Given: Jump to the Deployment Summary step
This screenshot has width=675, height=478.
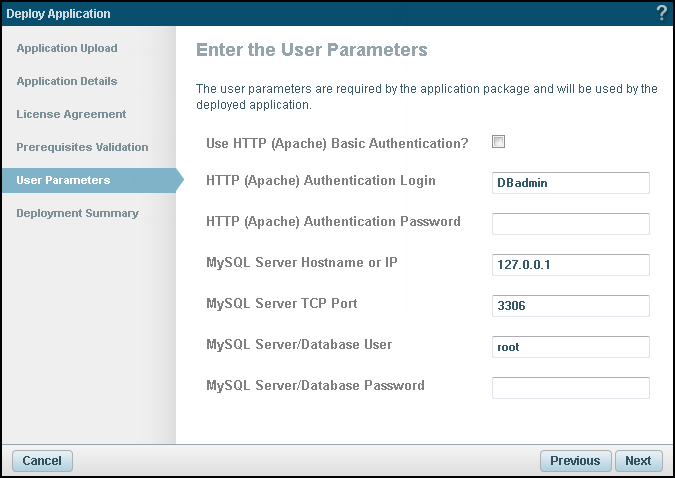Looking at the screenshot, I should pos(77,213).
